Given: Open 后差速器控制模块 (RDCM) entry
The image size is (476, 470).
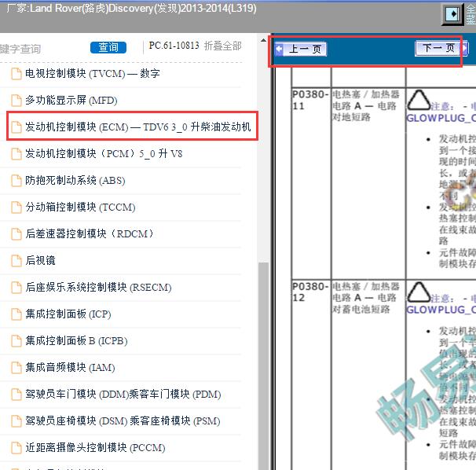Looking at the screenshot, I should click(x=90, y=234).
